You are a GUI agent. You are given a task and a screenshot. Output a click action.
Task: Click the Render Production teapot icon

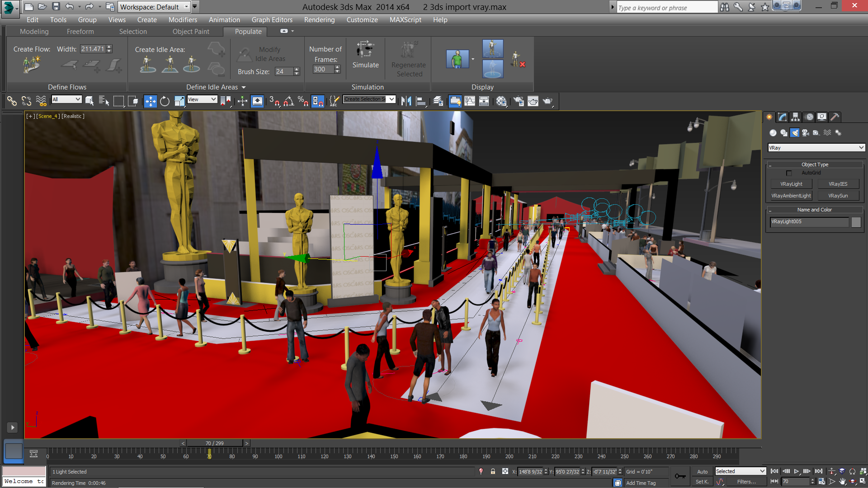[x=547, y=101]
